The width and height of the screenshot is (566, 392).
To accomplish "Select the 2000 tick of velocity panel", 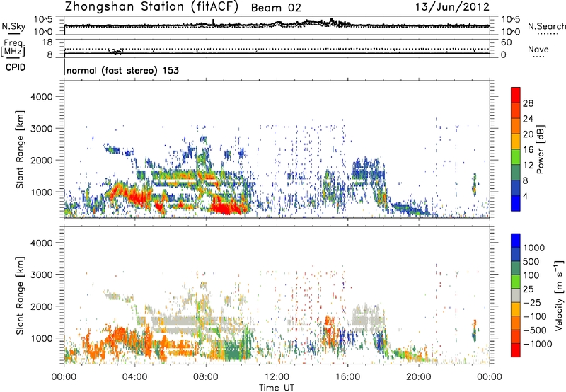I will 42,306.
